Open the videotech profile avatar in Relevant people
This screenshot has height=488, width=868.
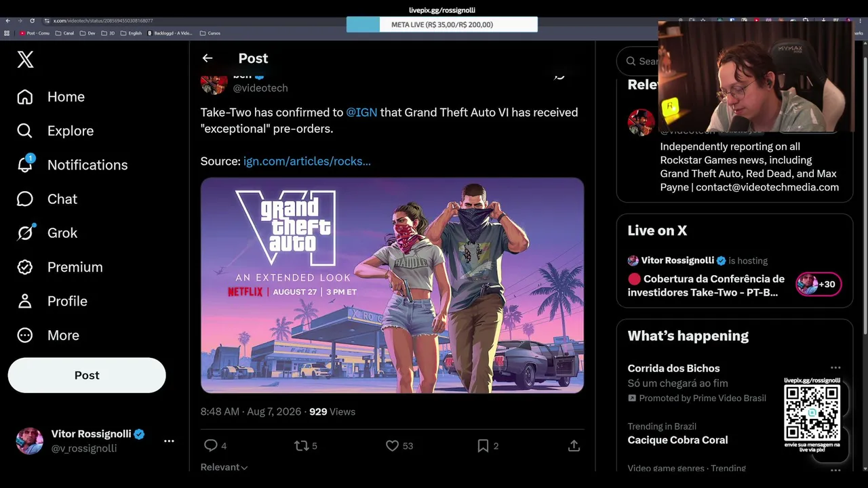pyautogui.click(x=641, y=123)
